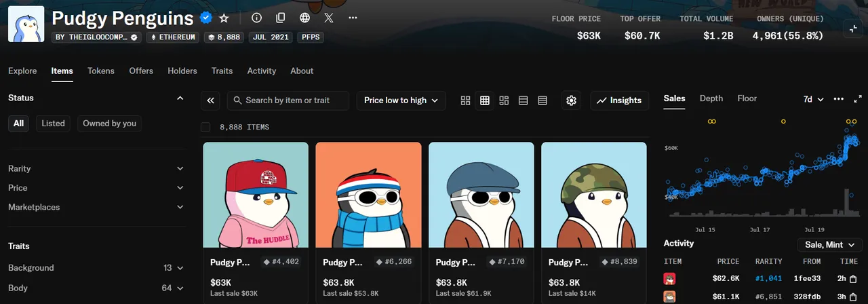The width and height of the screenshot is (868, 304).
Task: Collapse the filter sidebar with double chevron
Action: coord(210,100)
